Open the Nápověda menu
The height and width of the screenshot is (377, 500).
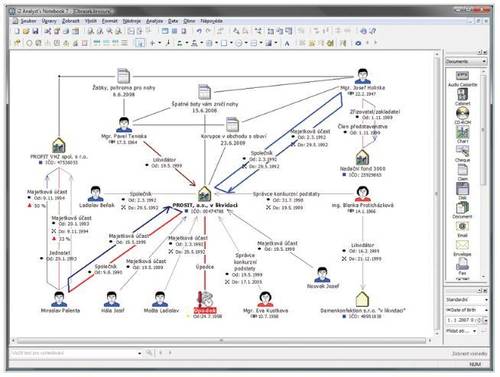point(211,21)
